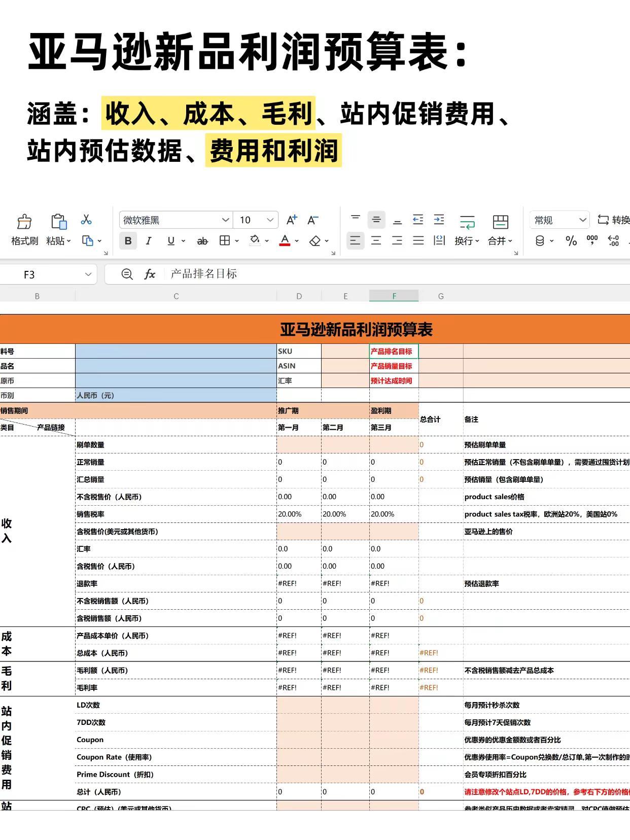Toggle Bold formatting

128,241
